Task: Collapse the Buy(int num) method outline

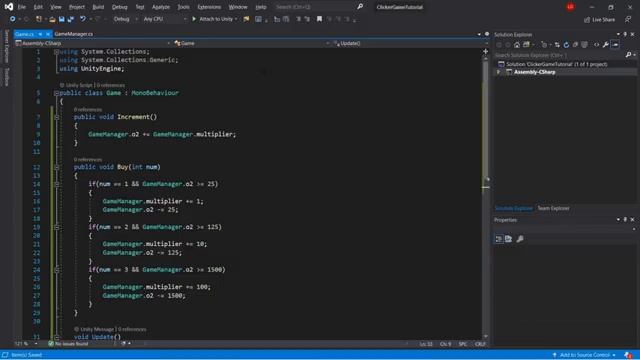Action: click(57, 167)
